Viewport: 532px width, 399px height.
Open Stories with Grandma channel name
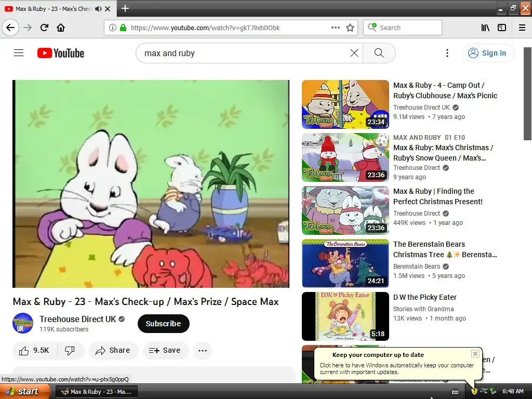pos(423,309)
